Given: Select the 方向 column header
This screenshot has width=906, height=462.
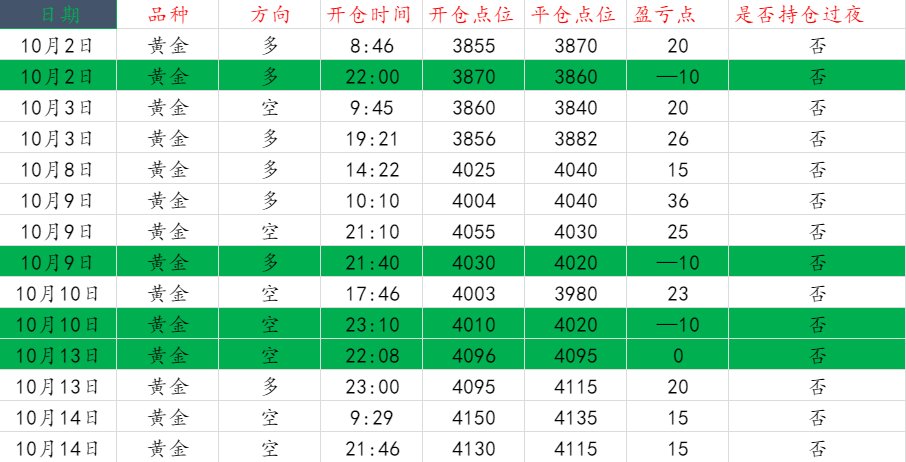Looking at the screenshot, I should click(270, 15).
